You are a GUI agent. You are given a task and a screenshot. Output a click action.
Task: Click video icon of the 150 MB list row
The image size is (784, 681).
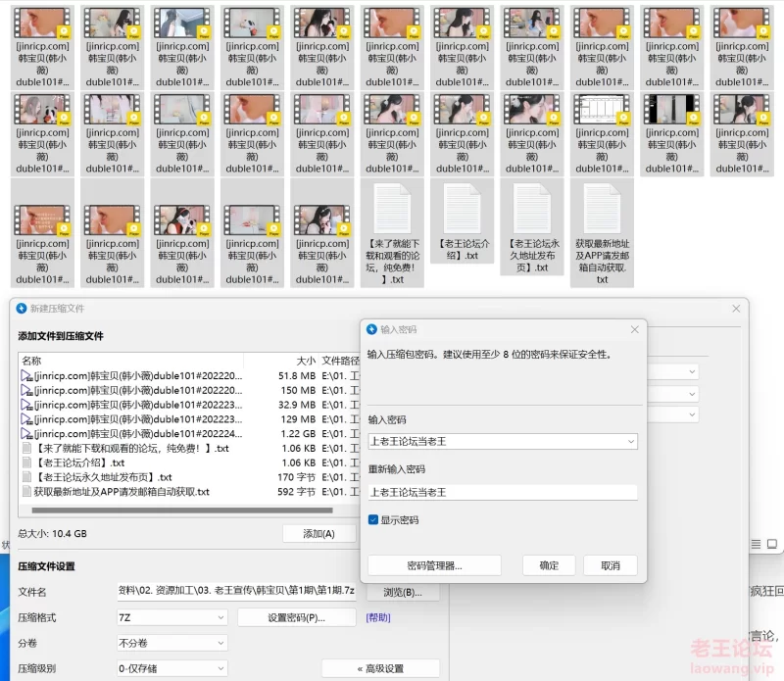[x=26, y=391]
